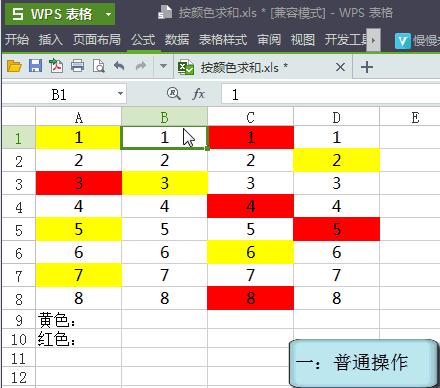The width and height of the screenshot is (440, 388).
Task: Click red cell C4 with value 4
Action: pyautogui.click(x=250, y=206)
